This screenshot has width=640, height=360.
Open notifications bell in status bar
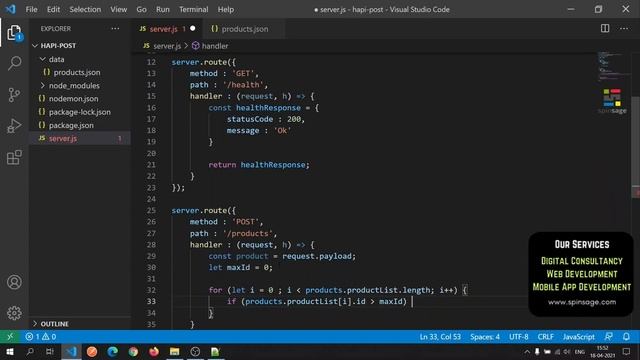626,337
